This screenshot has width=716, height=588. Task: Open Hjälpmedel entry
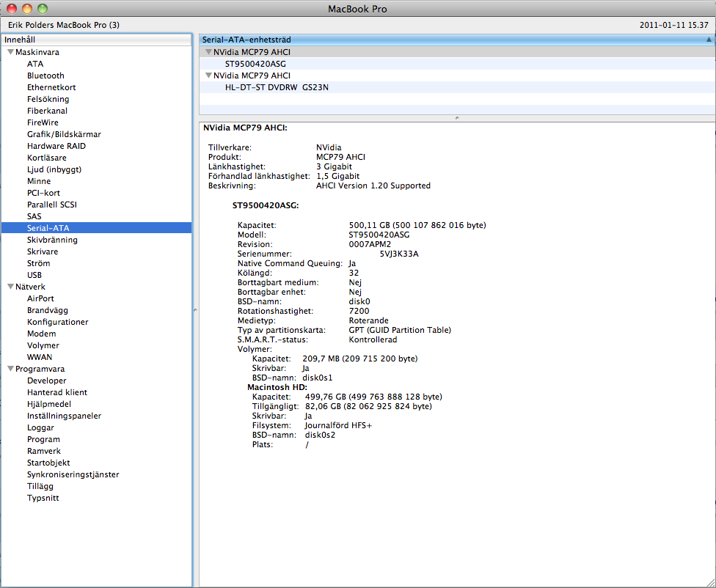tap(49, 404)
